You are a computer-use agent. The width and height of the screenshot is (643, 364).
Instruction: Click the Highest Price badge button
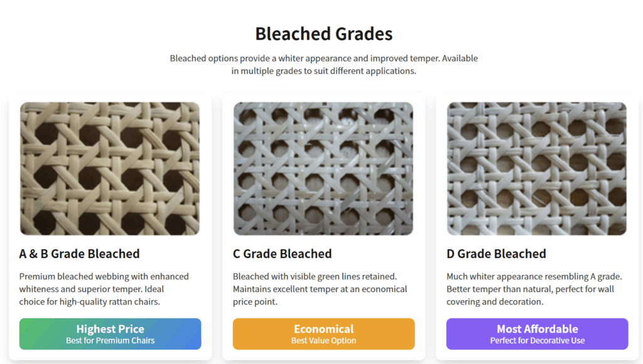110,334
